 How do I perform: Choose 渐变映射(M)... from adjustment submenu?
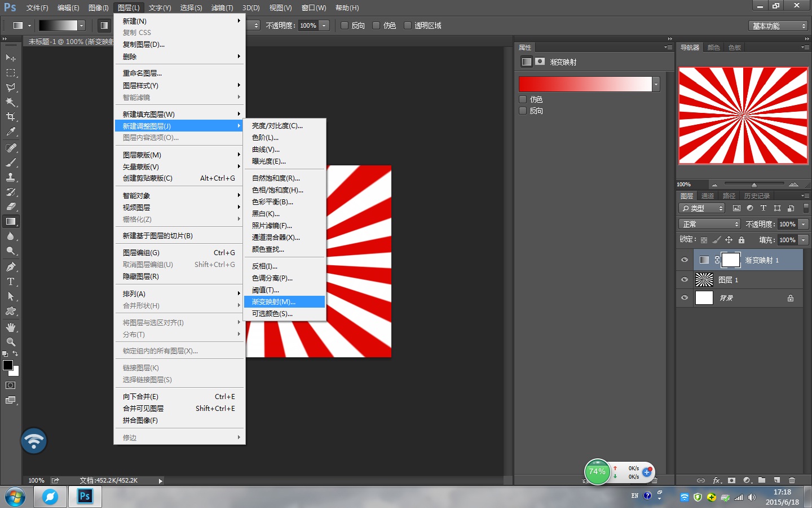point(285,302)
